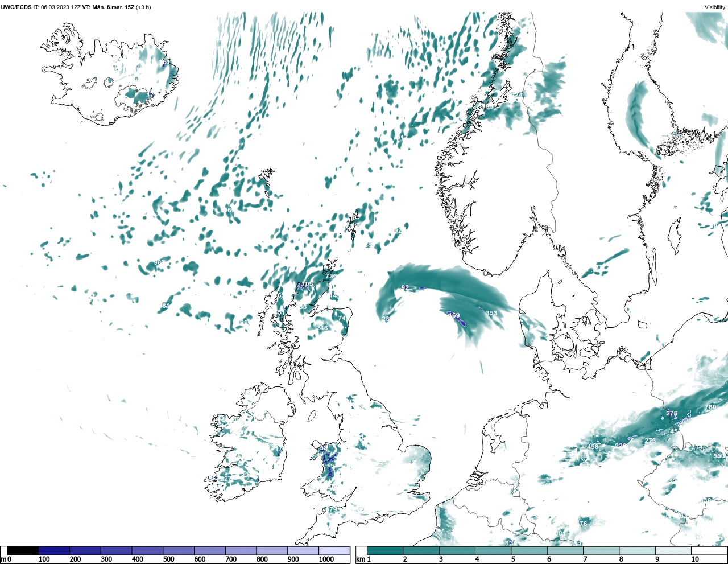Select the valid time 'VT: Mán. 6.mar. 15Z'
728x564 pixels.
pyautogui.click(x=108, y=7)
